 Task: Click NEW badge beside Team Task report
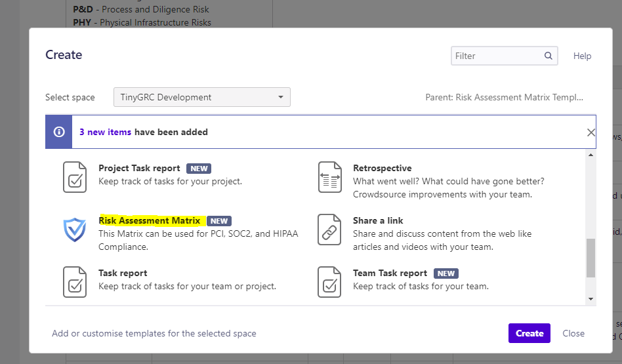(446, 273)
